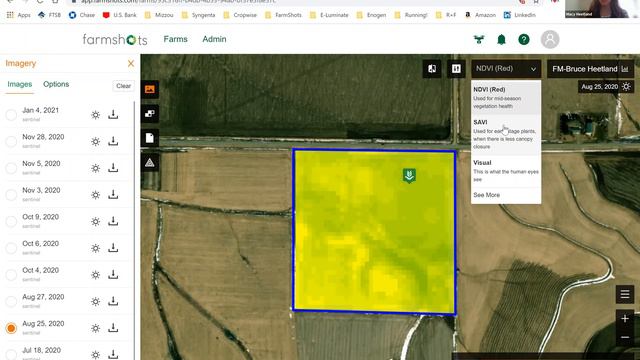The image size is (640, 360).
Task: Open the Imagery tool in map sidebar
Action: tap(150, 89)
